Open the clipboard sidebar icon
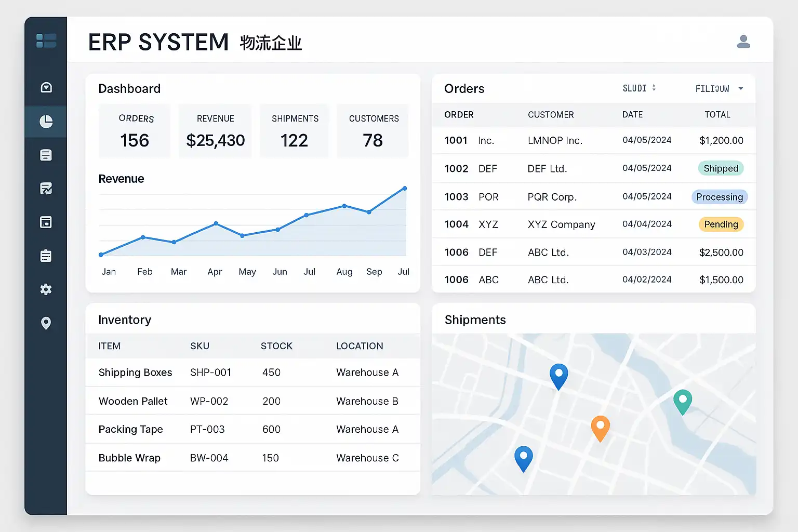Image resolution: width=798 pixels, height=532 pixels. tap(46, 256)
